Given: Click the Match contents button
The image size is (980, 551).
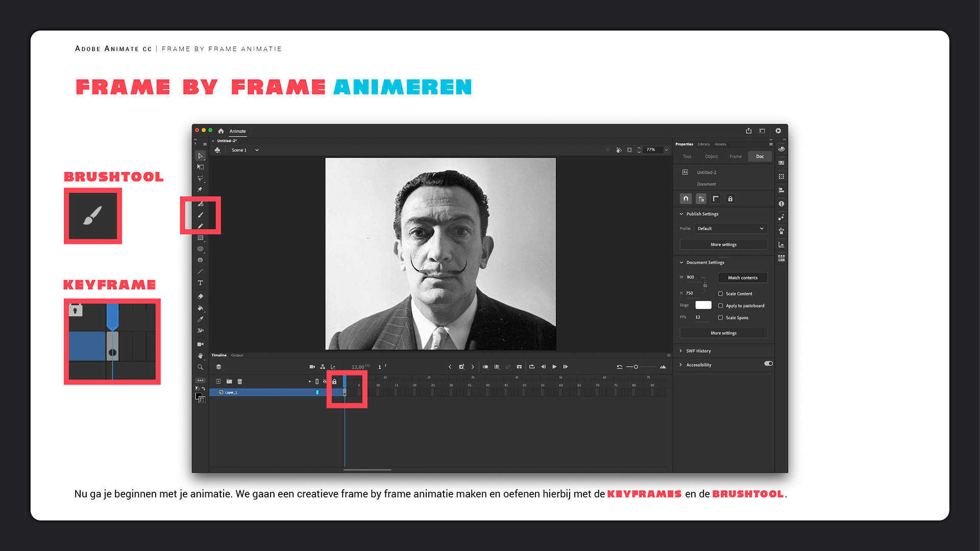Looking at the screenshot, I should point(742,278).
